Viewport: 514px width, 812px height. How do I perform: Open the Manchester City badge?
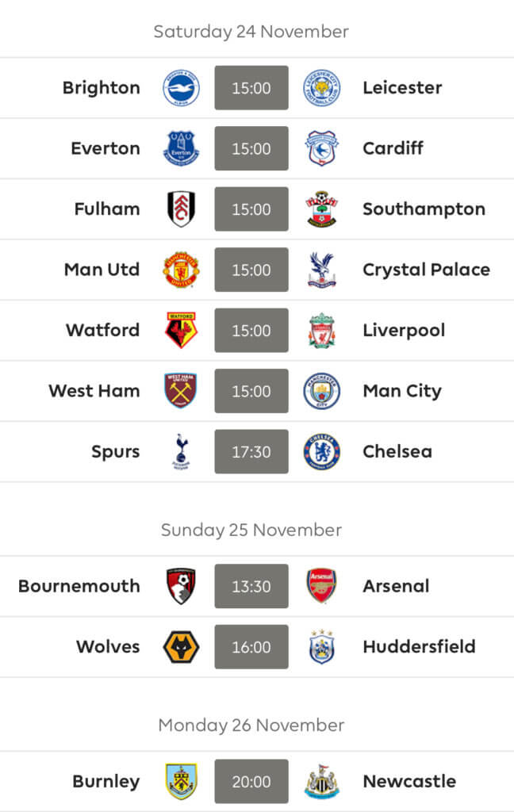pos(322,390)
